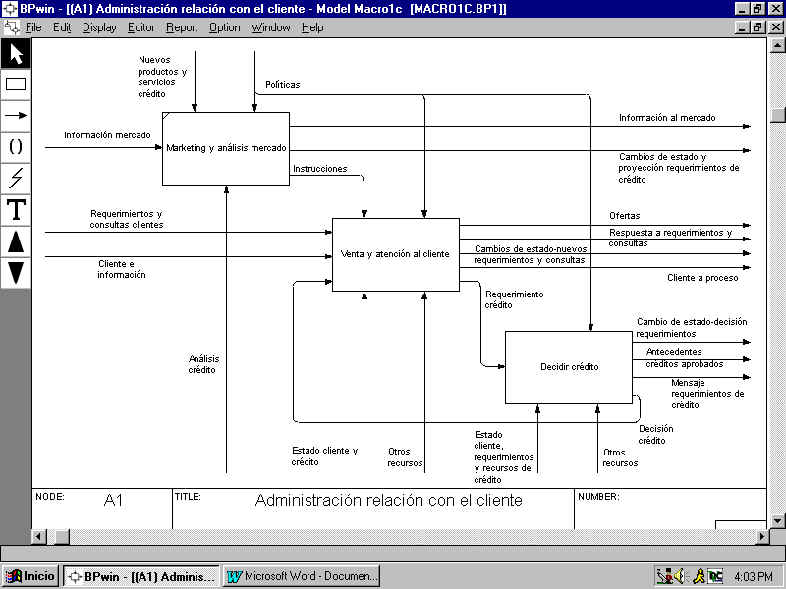Click the volume speaker tray icon
Viewport: 786px width, 589px height.
680,576
